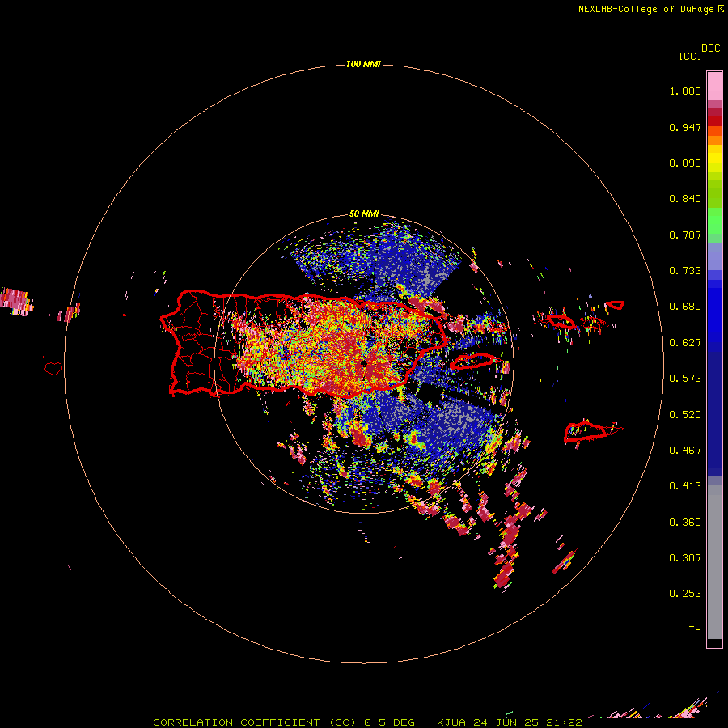The width and height of the screenshot is (728, 728).
Task: Click the [CC] units label
Action: (690, 56)
